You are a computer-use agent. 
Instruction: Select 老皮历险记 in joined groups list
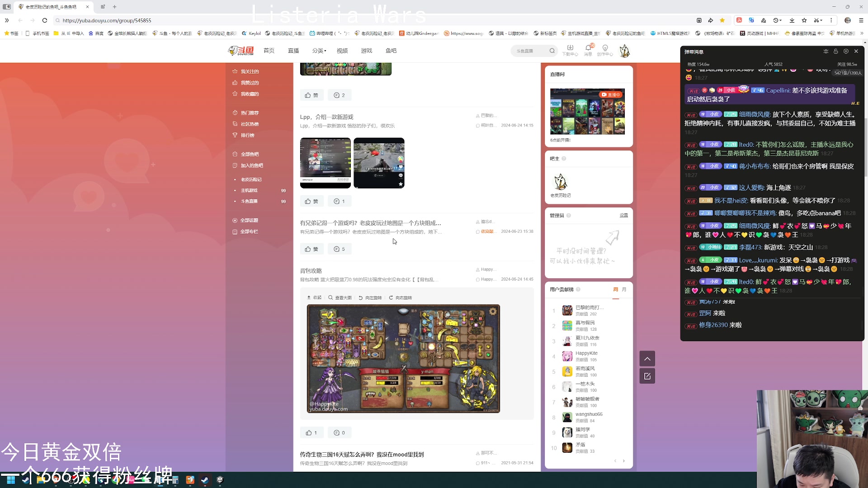point(251,180)
